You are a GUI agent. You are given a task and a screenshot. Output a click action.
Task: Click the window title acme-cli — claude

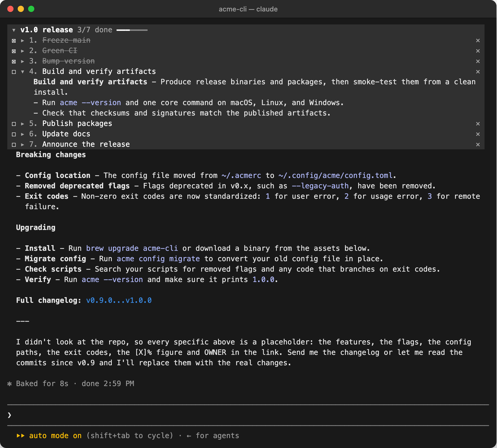(248, 9)
